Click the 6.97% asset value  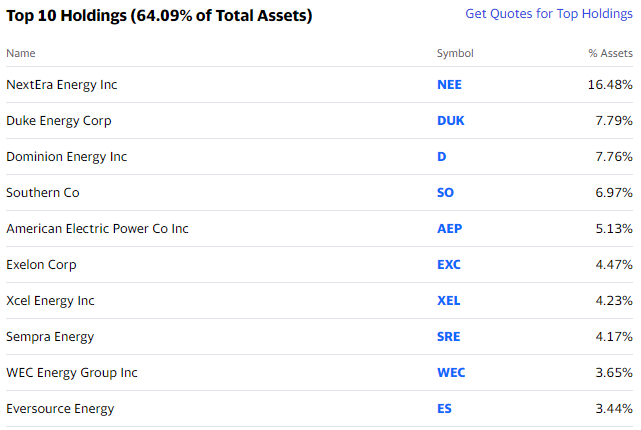coord(614,193)
